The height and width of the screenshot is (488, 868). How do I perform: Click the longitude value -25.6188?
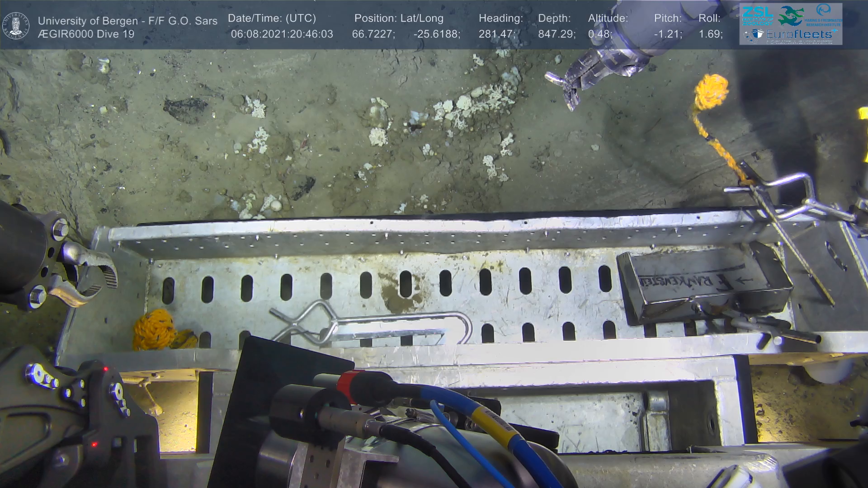click(x=437, y=34)
